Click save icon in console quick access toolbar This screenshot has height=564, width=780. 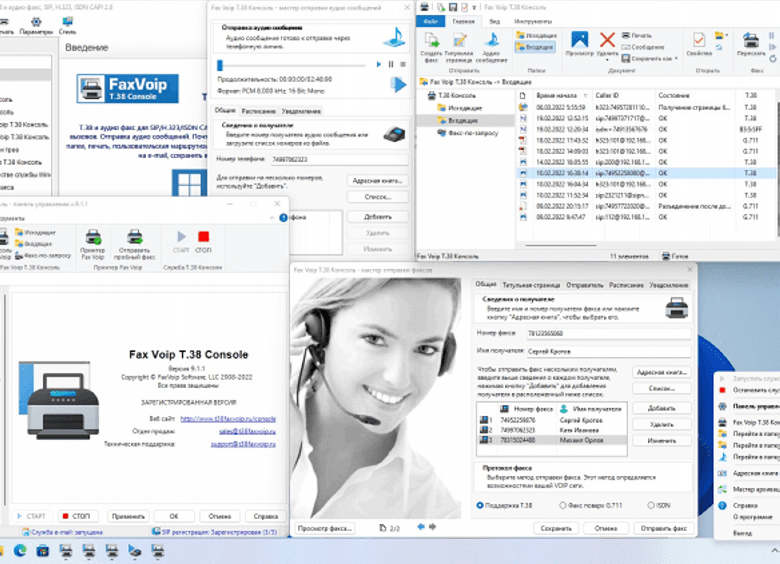click(453, 7)
